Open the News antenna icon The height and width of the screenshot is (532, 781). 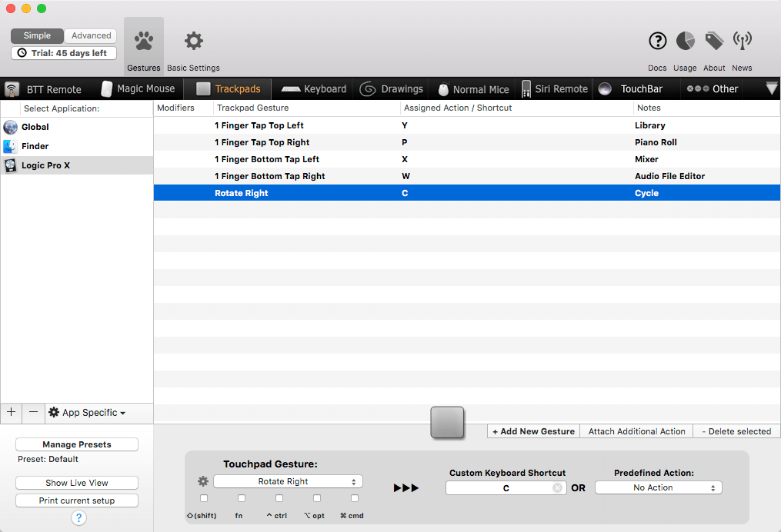743,41
